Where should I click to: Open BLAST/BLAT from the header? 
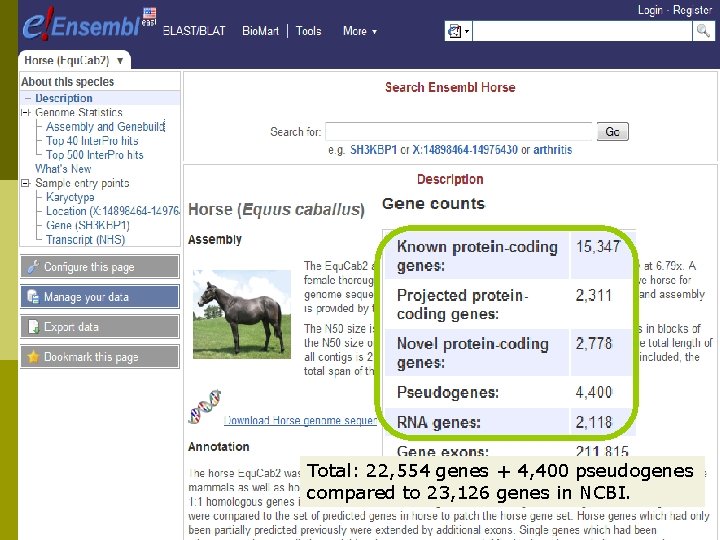click(194, 31)
